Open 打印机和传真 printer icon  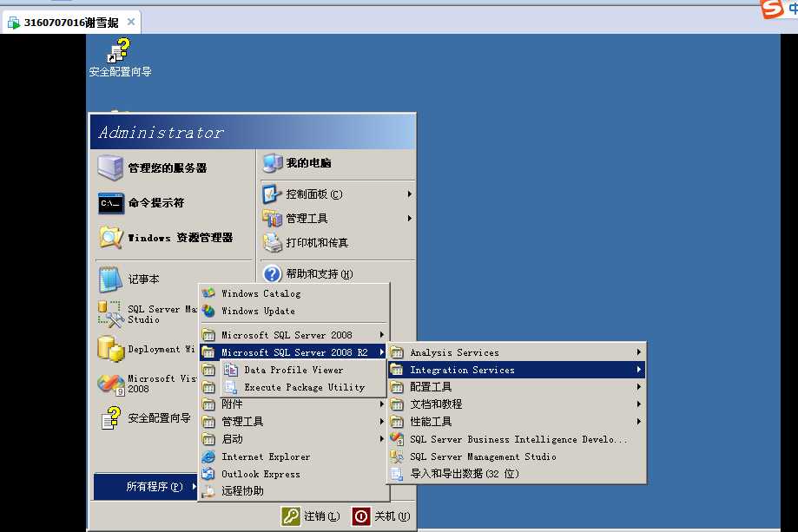pos(273,243)
